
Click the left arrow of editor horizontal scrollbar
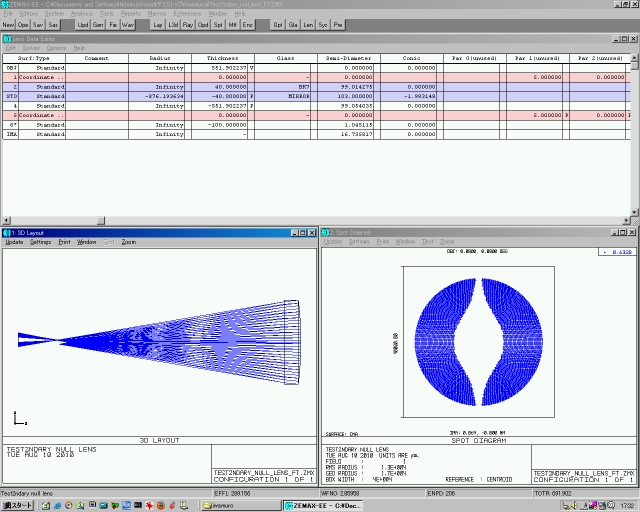[7, 220]
